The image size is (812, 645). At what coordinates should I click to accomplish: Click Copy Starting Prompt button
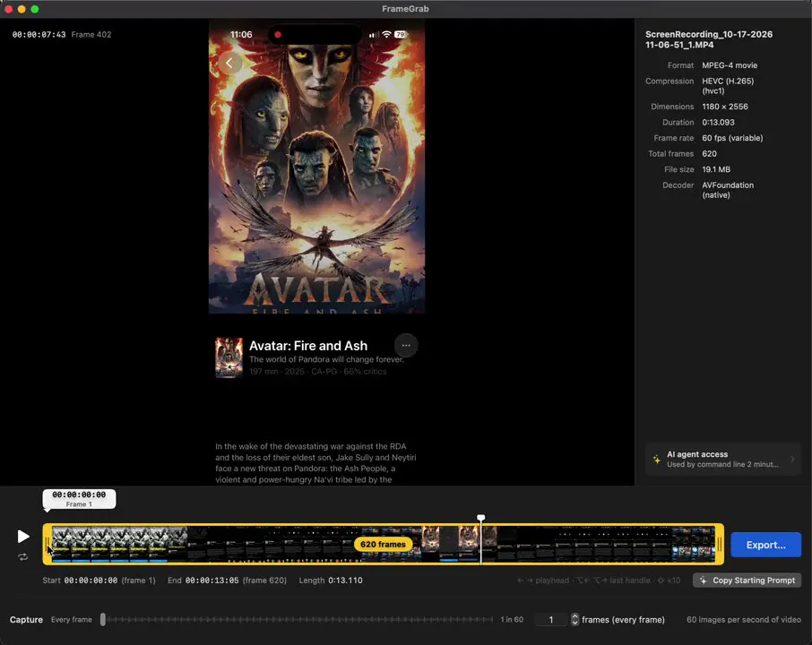point(747,580)
